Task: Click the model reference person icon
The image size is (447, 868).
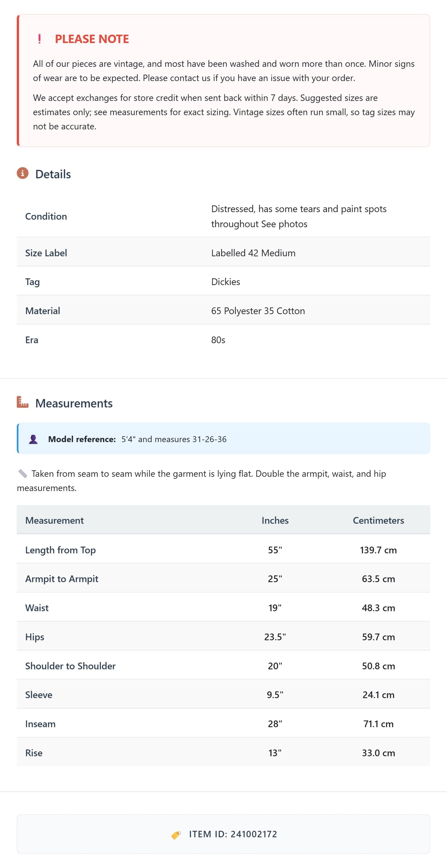Action: (33, 439)
